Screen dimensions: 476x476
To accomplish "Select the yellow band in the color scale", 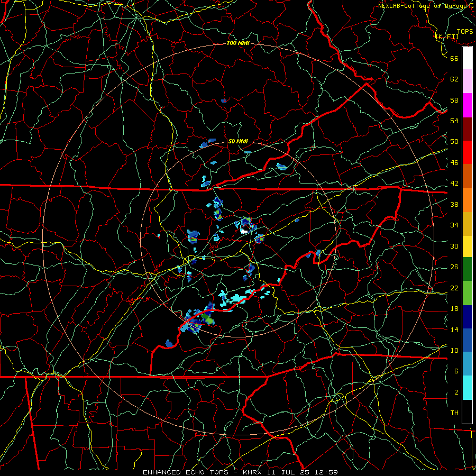I will point(467,246).
